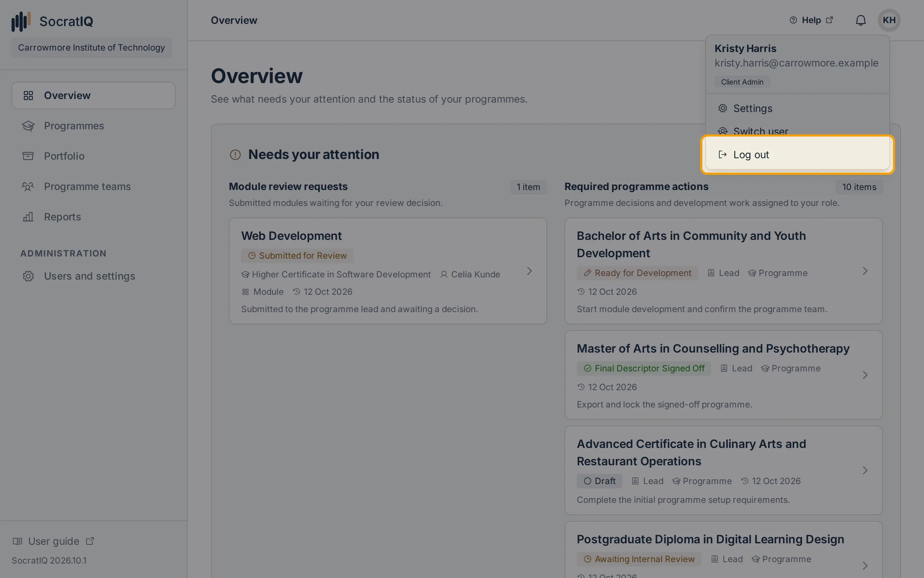This screenshot has width=924, height=578.
Task: Click the Overview grid icon in sidebar
Action: point(28,95)
